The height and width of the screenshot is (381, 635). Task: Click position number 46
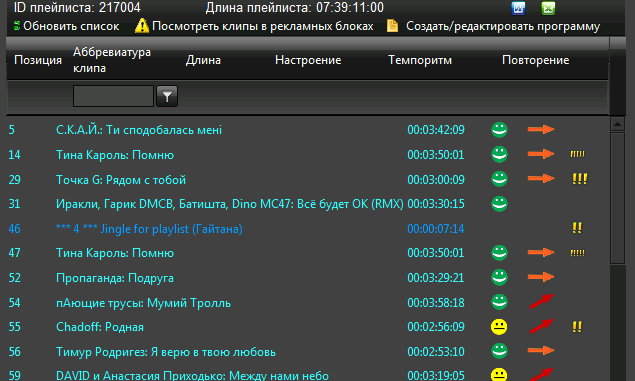pyautogui.click(x=15, y=229)
